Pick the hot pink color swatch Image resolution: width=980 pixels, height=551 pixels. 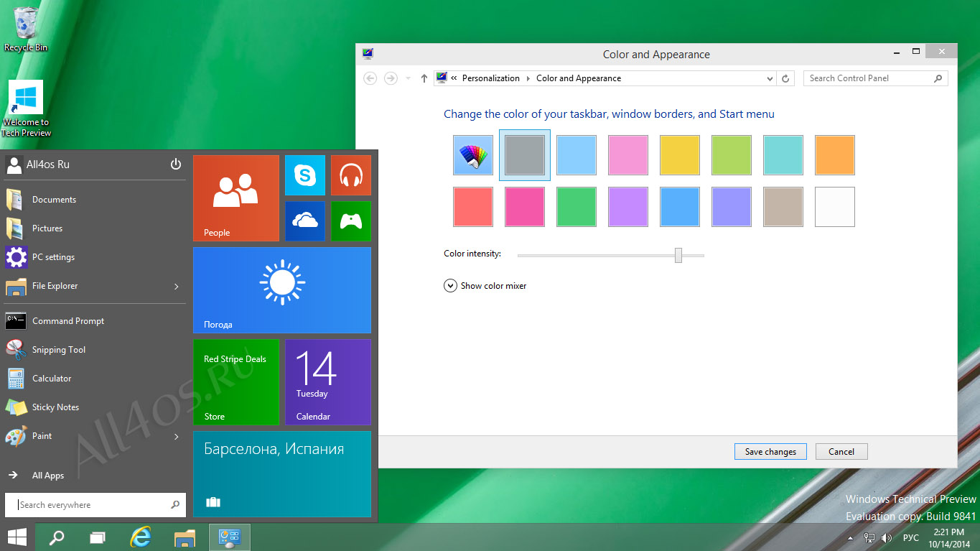[525, 207]
